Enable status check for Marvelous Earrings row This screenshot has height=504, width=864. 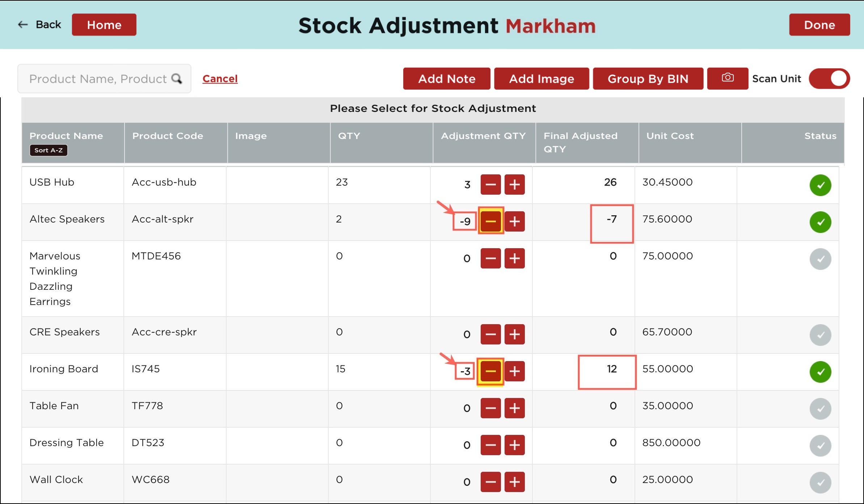tap(820, 259)
